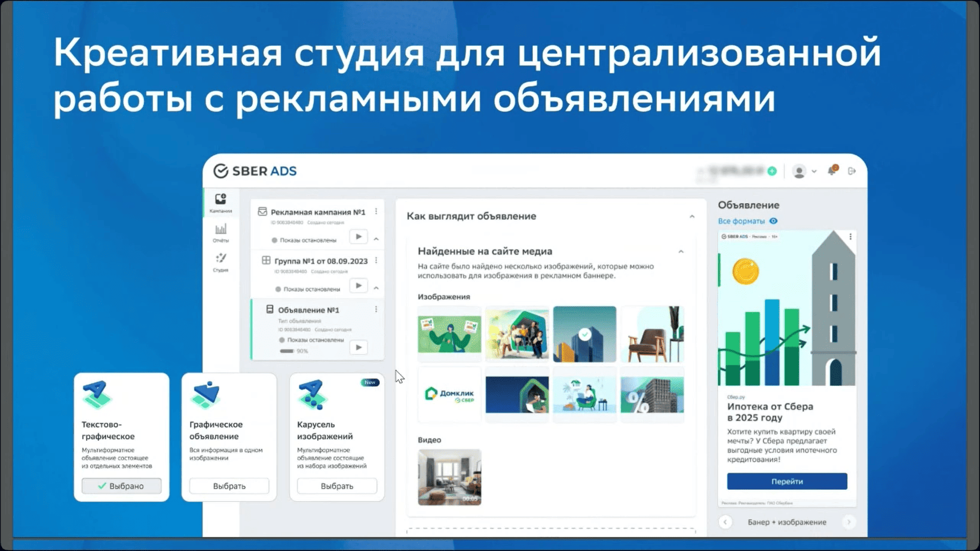The image size is (980, 551).
Task: Show previous ad format preview
Action: click(x=725, y=522)
